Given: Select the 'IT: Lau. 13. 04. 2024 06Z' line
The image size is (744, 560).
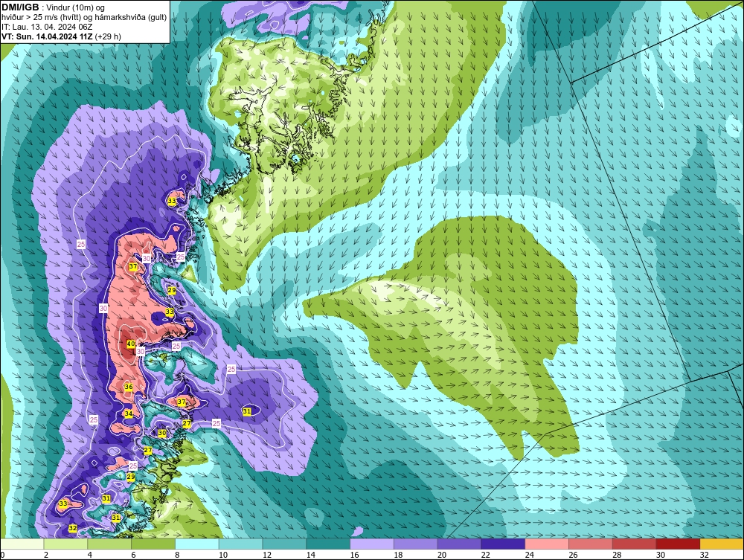Looking at the screenshot, I should pyautogui.click(x=47, y=27).
